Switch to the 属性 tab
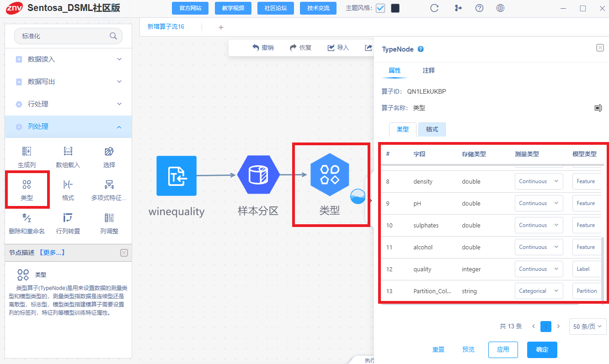 tap(395, 71)
